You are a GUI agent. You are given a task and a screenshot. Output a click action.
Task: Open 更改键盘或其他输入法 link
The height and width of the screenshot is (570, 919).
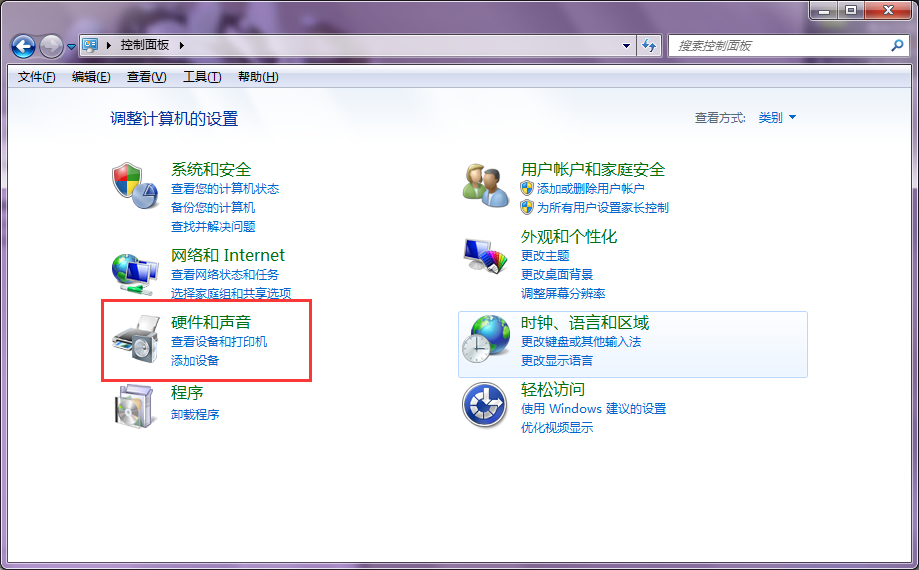pyautogui.click(x=581, y=341)
